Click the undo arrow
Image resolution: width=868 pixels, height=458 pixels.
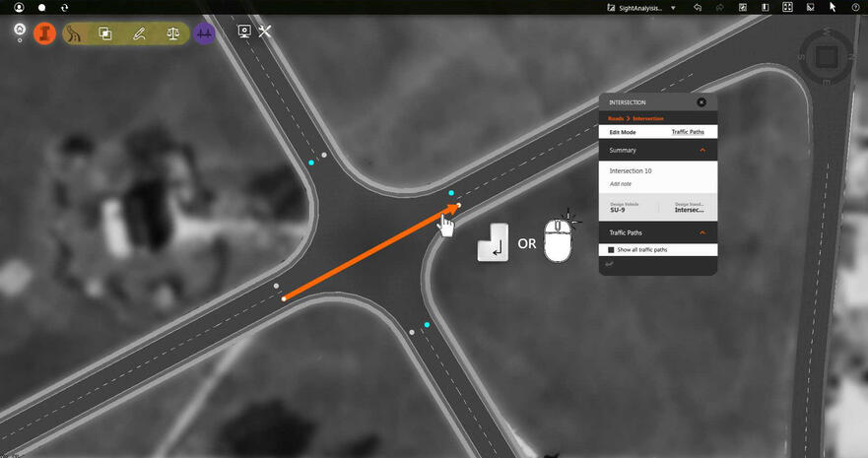tap(698, 7)
